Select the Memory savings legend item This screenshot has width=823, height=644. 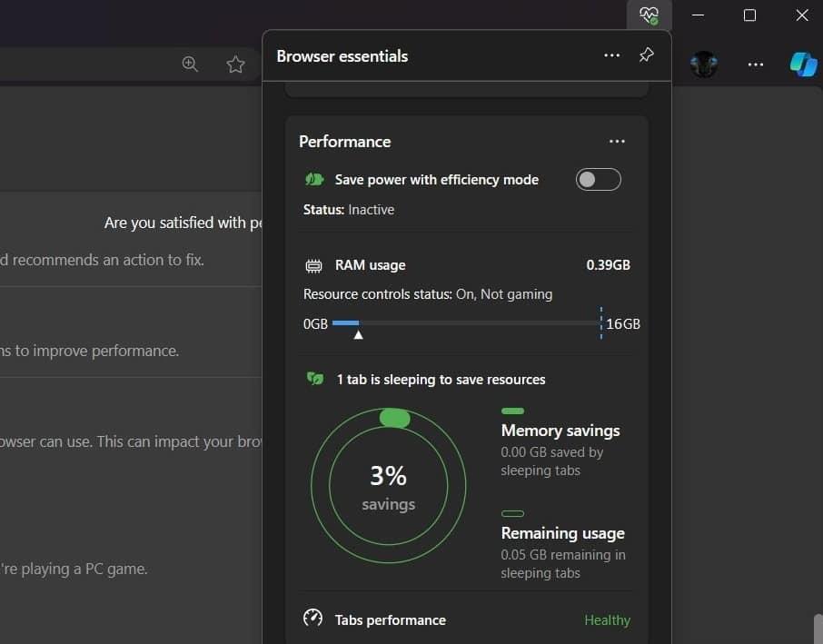(560, 431)
